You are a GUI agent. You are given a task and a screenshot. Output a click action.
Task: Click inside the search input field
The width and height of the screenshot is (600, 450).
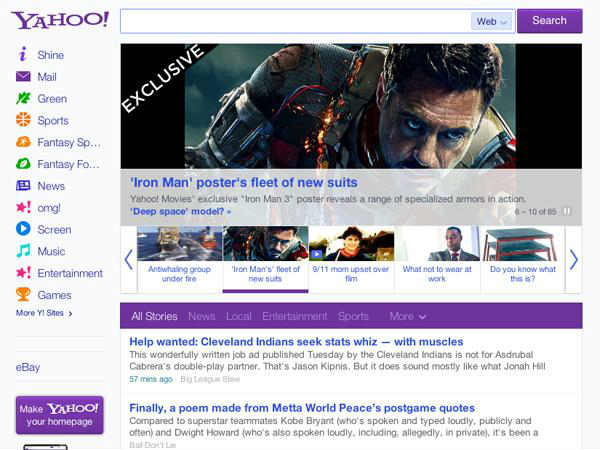pyautogui.click(x=295, y=21)
